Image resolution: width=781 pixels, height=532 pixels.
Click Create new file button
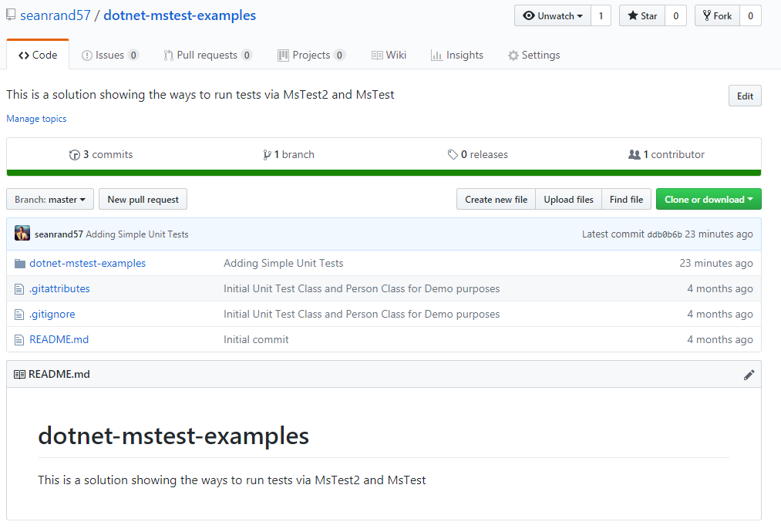496,199
